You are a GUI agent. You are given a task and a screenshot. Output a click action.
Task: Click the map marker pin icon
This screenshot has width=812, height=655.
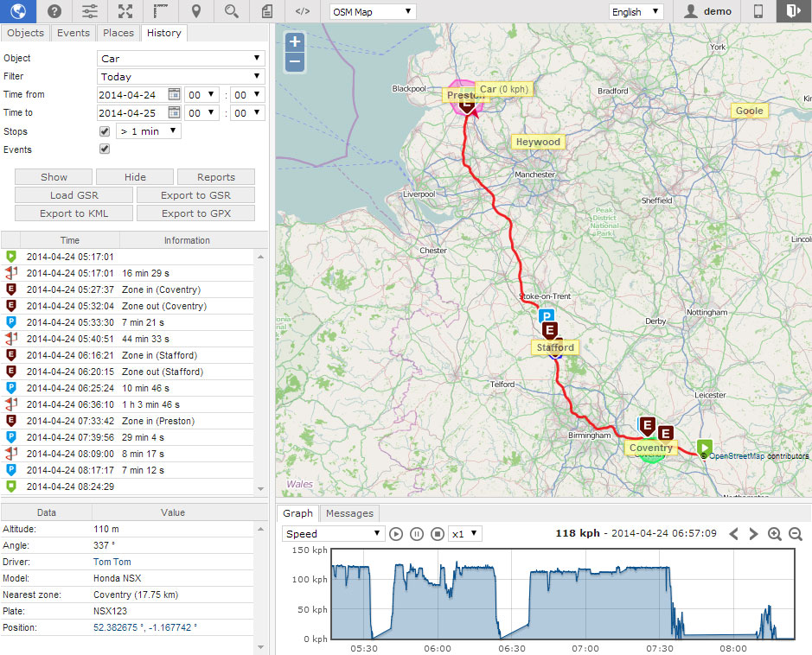(196, 11)
